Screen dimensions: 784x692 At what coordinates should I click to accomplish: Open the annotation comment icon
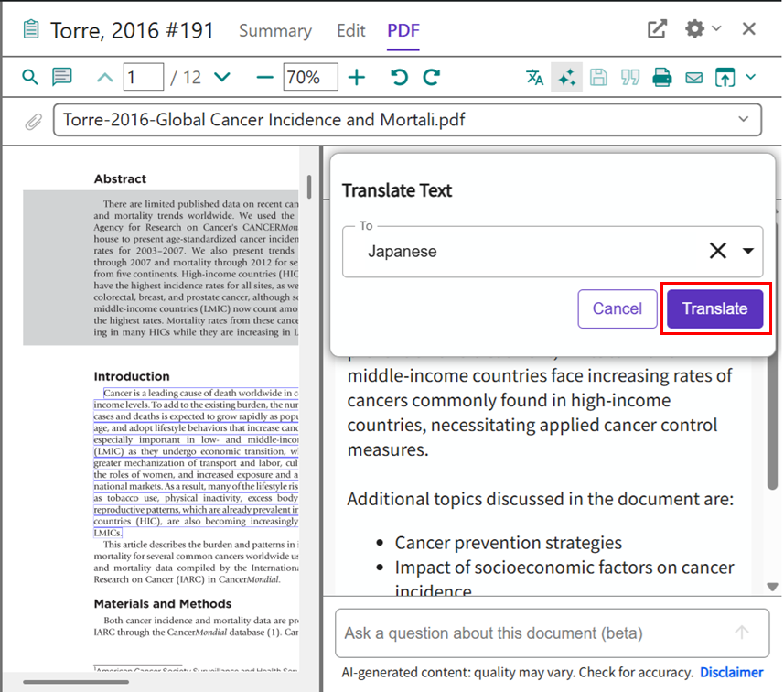[62, 77]
